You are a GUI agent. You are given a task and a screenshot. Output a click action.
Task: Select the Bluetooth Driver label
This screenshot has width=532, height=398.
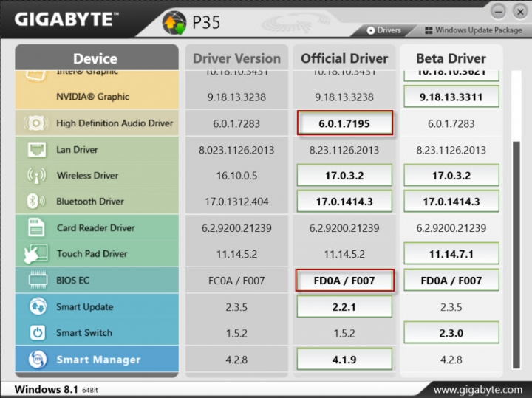click(90, 202)
